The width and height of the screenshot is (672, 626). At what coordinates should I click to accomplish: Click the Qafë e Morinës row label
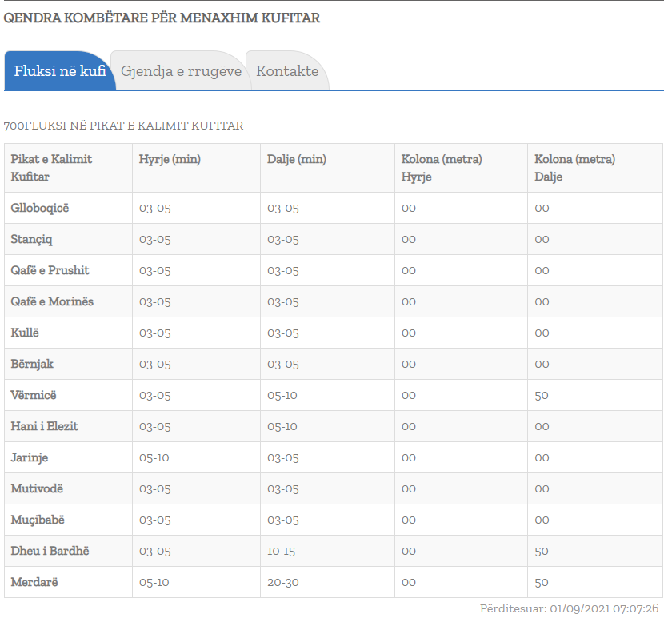[x=52, y=302]
